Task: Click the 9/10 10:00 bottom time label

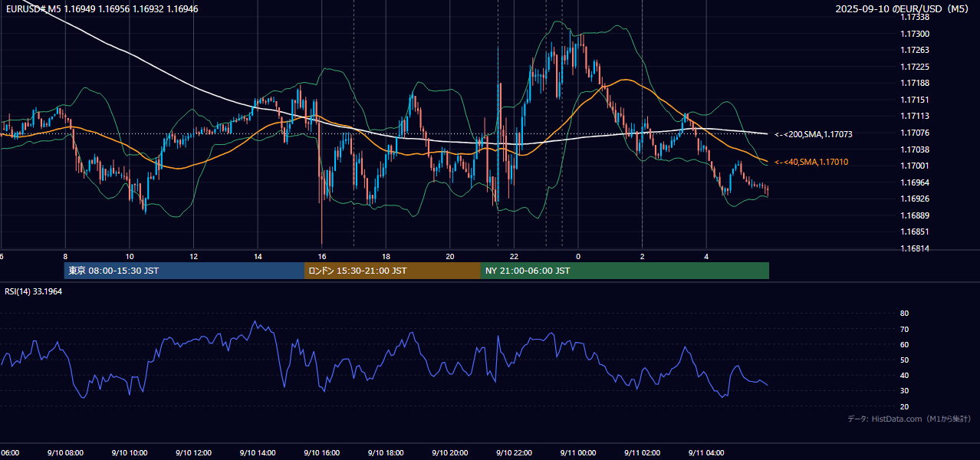Action: (129, 453)
